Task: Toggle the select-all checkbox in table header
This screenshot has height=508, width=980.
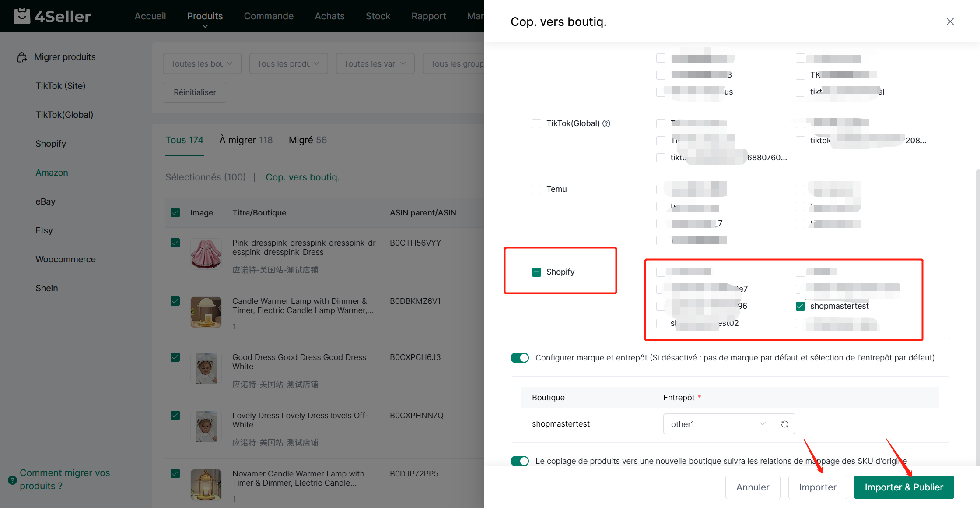Action: [x=175, y=213]
